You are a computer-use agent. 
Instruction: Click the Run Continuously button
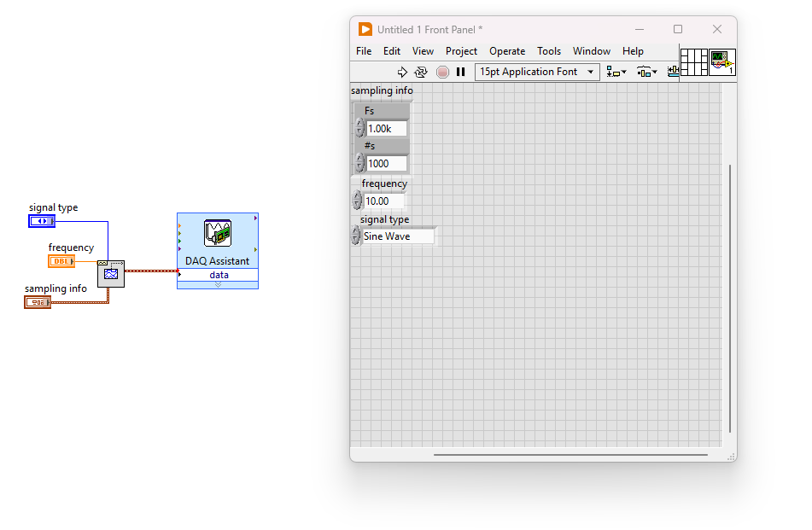pos(421,73)
